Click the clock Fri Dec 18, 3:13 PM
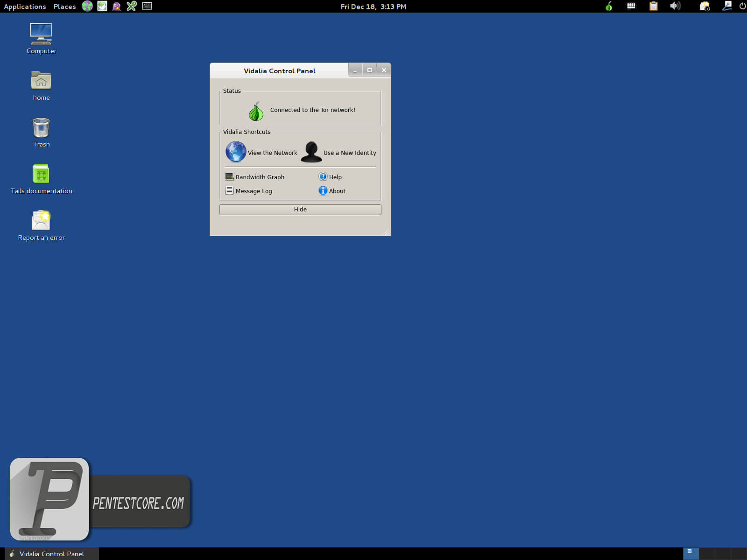This screenshot has width=747, height=560. point(373,7)
